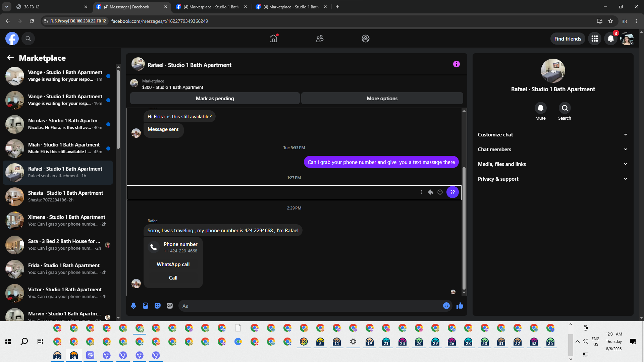
Task: Attach a photo file to the message
Action: tap(146, 306)
